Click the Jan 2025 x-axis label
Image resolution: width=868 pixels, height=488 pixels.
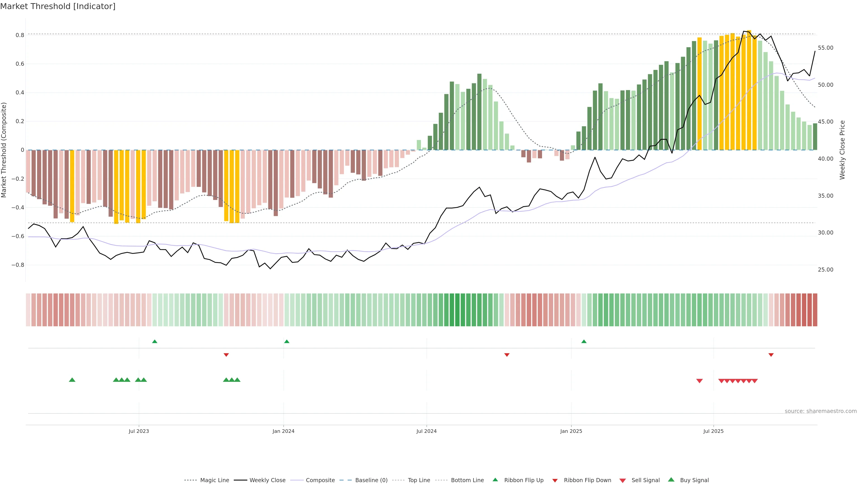[571, 431]
